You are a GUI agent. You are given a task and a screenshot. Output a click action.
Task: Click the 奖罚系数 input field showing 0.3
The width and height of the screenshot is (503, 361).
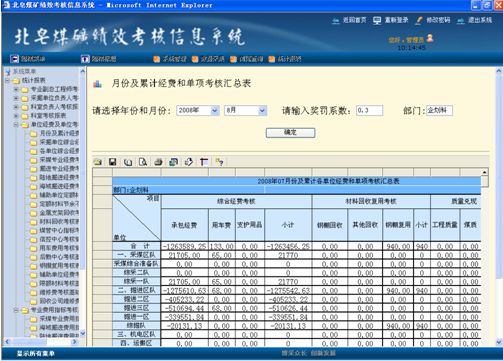369,110
